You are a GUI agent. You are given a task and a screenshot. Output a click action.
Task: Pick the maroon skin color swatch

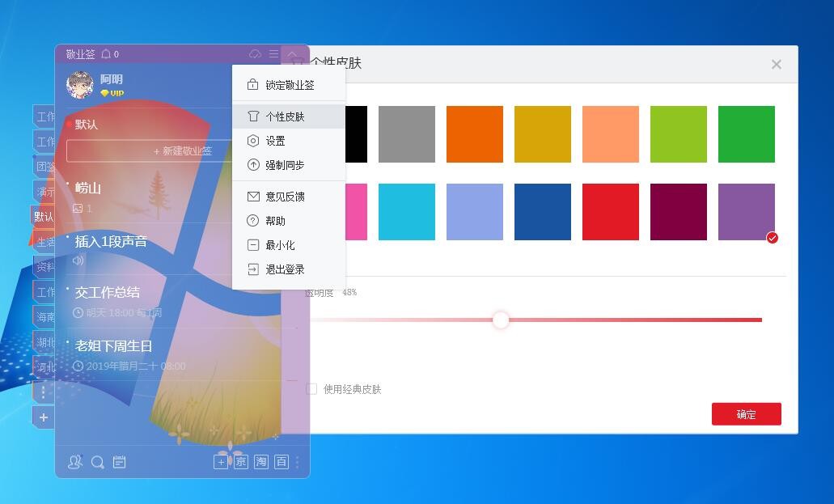tap(679, 212)
